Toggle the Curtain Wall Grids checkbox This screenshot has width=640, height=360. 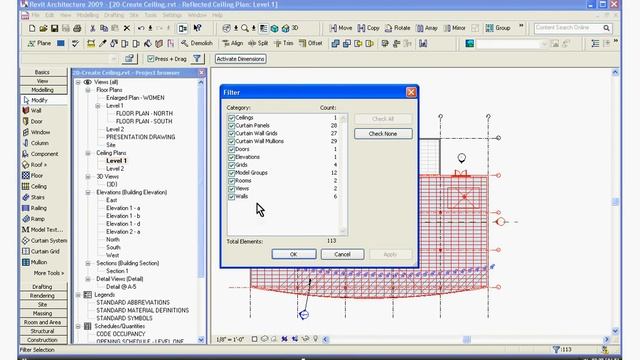coord(231,133)
